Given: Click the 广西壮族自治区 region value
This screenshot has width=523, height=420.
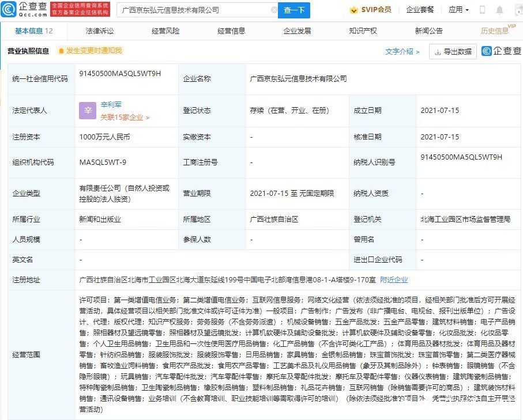Looking at the screenshot, I should point(274,220).
